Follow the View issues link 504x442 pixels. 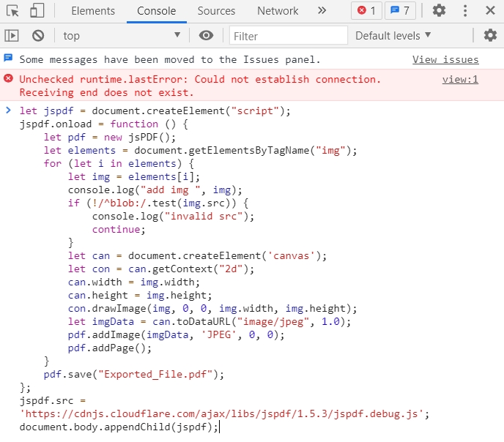pos(445,59)
